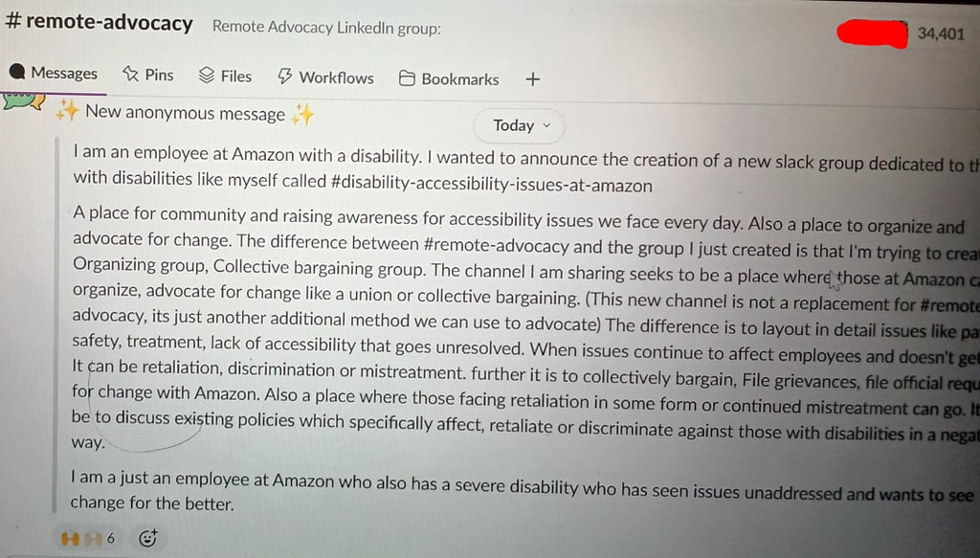This screenshot has width=980, height=558.
Task: Click the Messages chat bubble icon
Action: tap(16, 73)
